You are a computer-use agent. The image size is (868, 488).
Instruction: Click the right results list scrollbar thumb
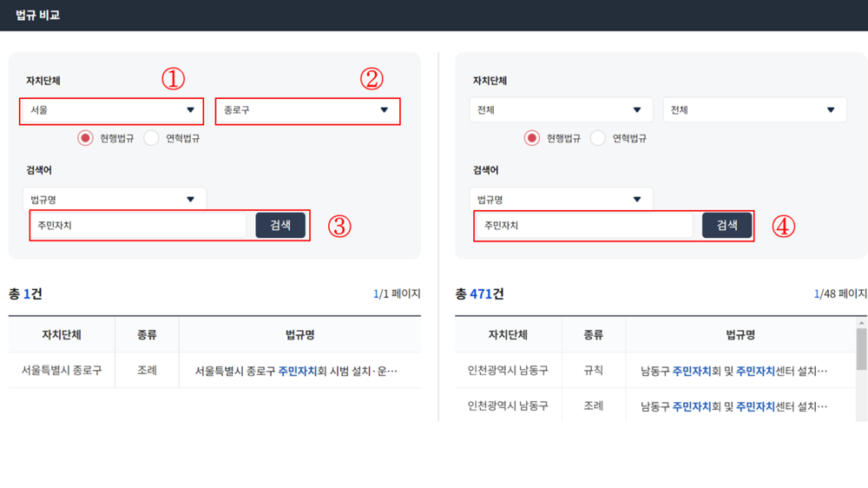[x=861, y=349]
